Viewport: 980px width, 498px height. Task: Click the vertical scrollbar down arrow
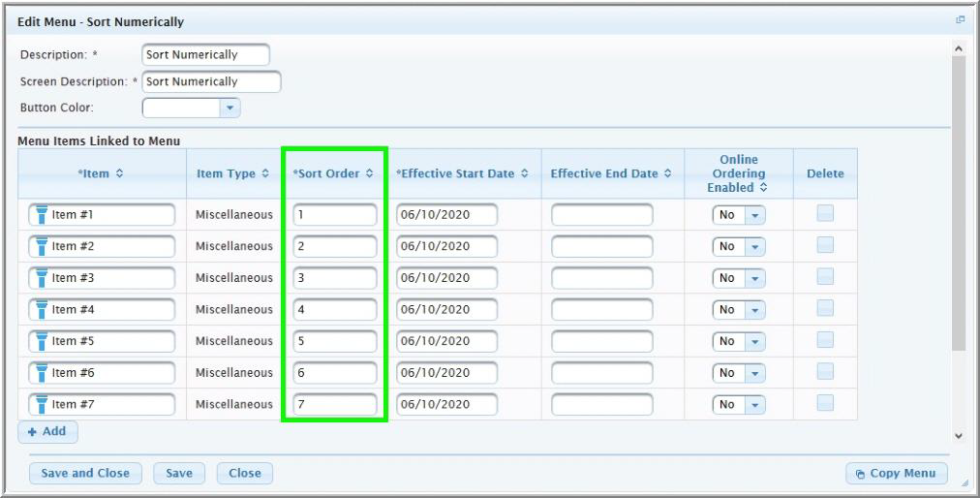tap(959, 437)
